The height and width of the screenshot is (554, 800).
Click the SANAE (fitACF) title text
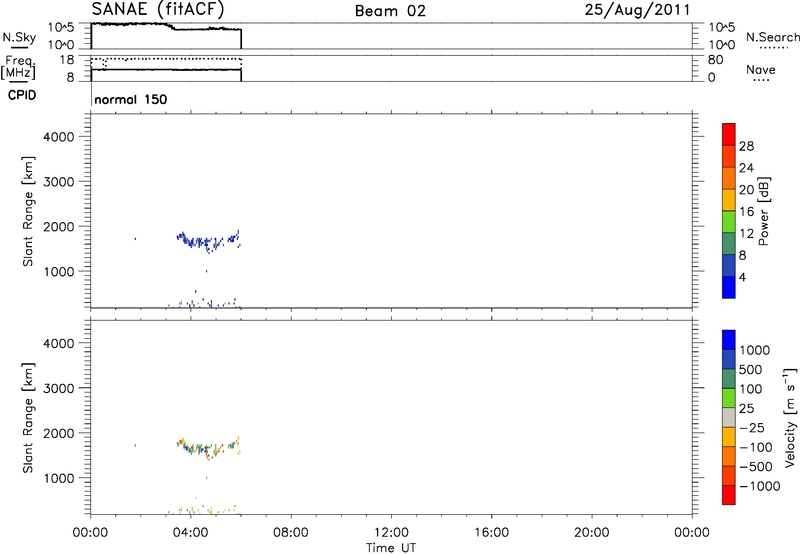(158, 9)
